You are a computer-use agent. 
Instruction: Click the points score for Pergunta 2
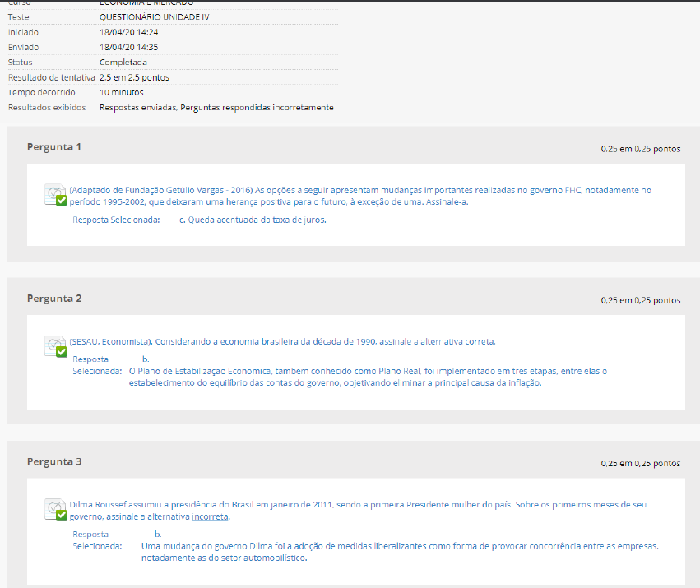tap(640, 300)
